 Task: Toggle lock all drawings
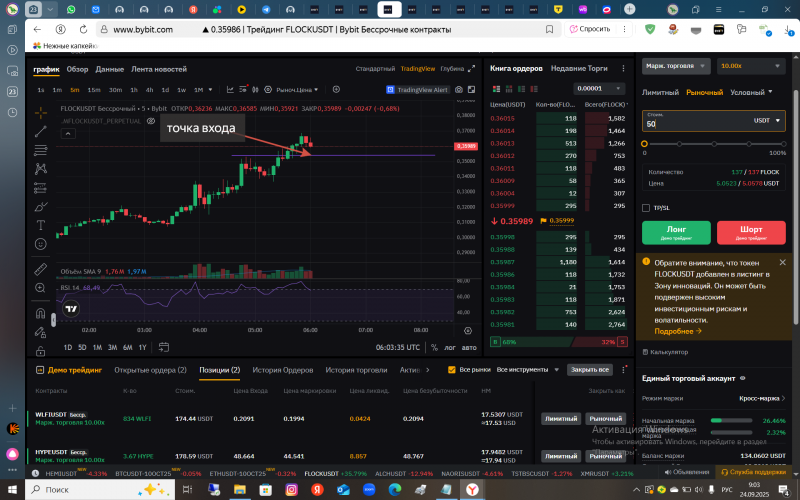point(41,351)
